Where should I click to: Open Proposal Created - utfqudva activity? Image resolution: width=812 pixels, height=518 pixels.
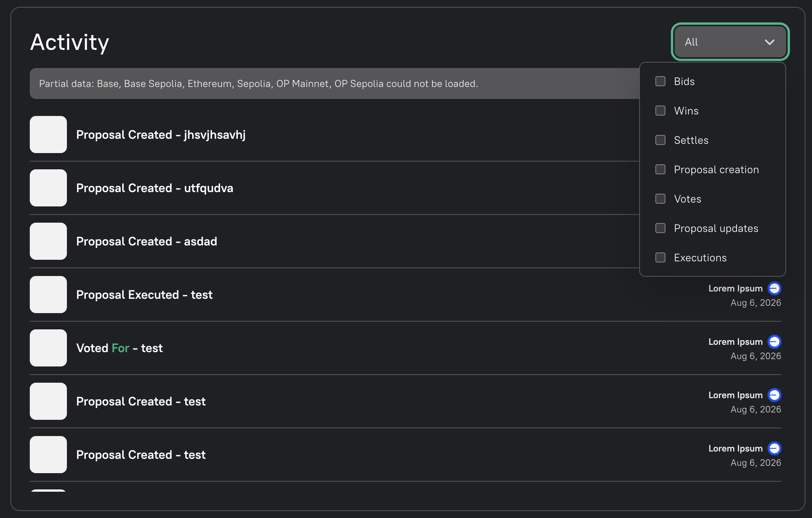[155, 188]
